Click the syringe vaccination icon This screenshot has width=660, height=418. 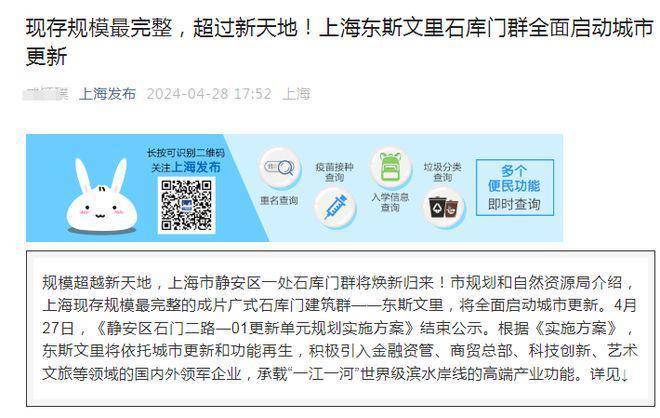(x=335, y=206)
